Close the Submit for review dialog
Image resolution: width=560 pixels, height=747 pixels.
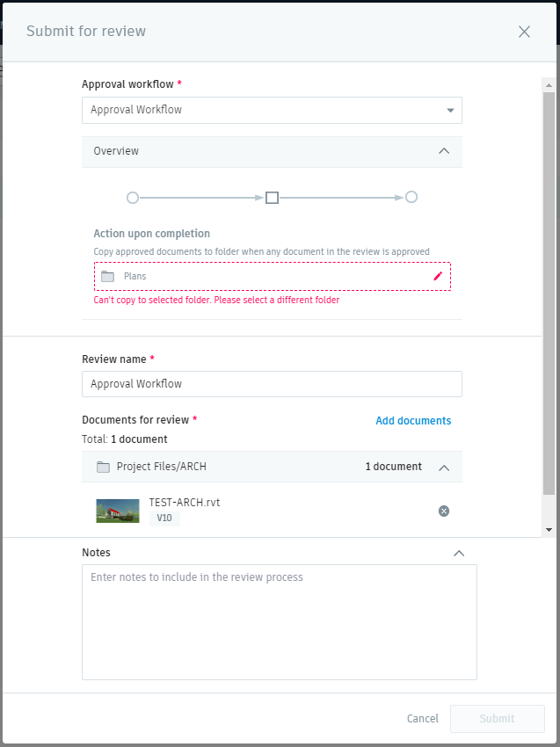coord(524,32)
